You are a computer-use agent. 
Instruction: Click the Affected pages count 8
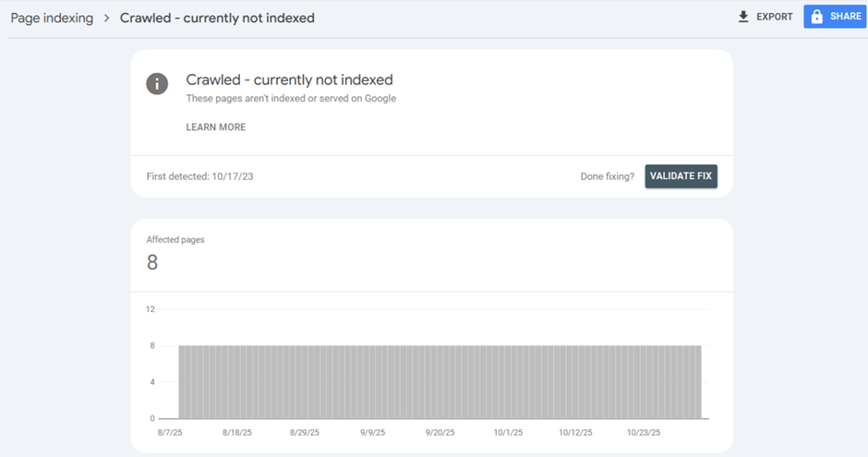[152, 262]
